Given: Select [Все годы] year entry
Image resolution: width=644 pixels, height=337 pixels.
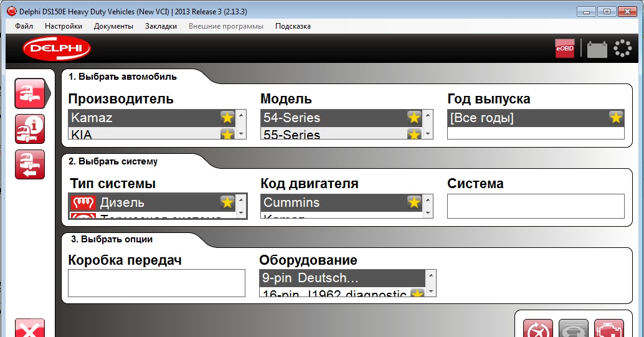Looking at the screenshot, I should [536, 118].
